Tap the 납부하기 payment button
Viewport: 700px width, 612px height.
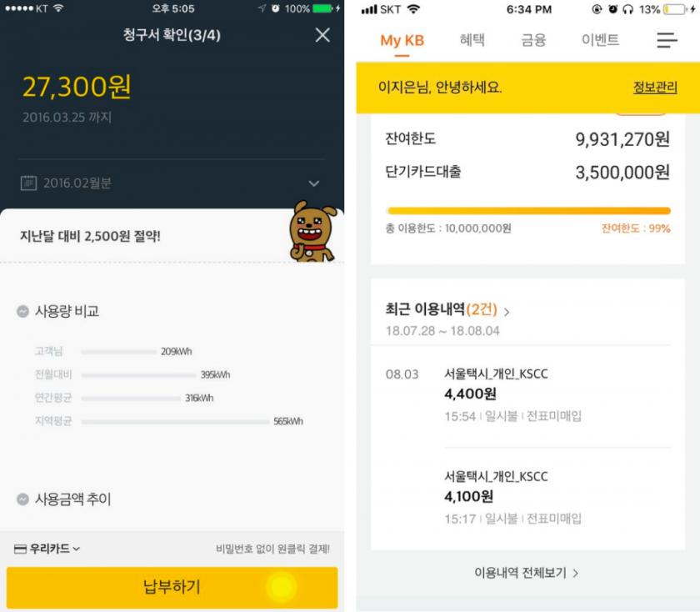(x=172, y=587)
